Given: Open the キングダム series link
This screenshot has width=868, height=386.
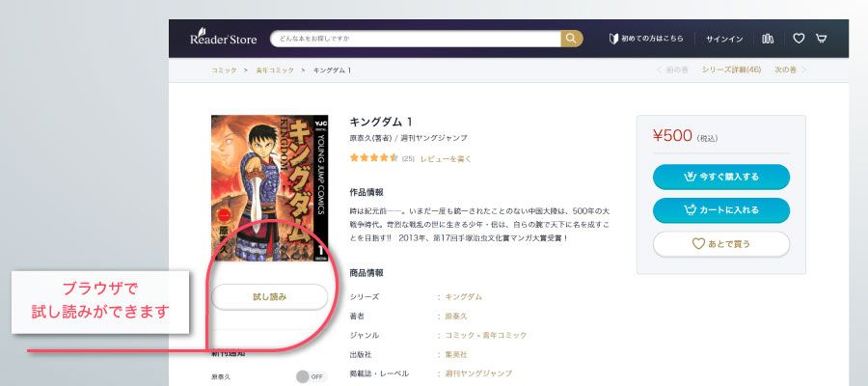Looking at the screenshot, I should [x=463, y=297].
